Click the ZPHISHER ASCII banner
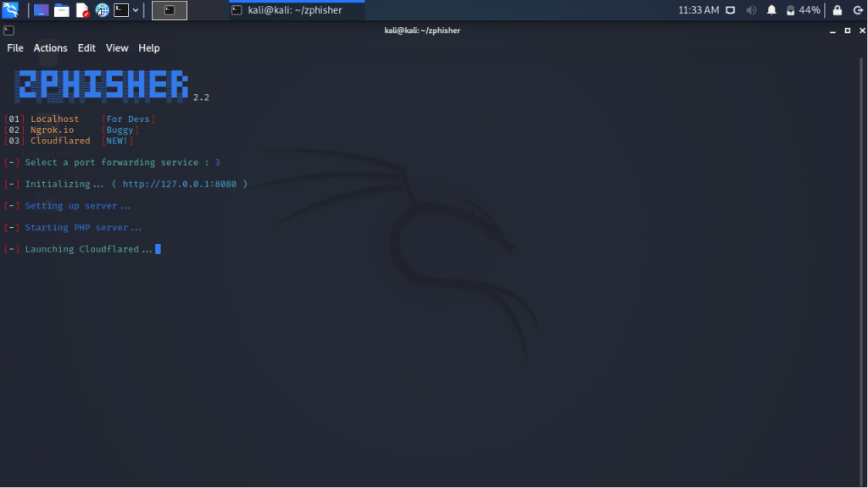This screenshot has width=868, height=488. coord(102,86)
